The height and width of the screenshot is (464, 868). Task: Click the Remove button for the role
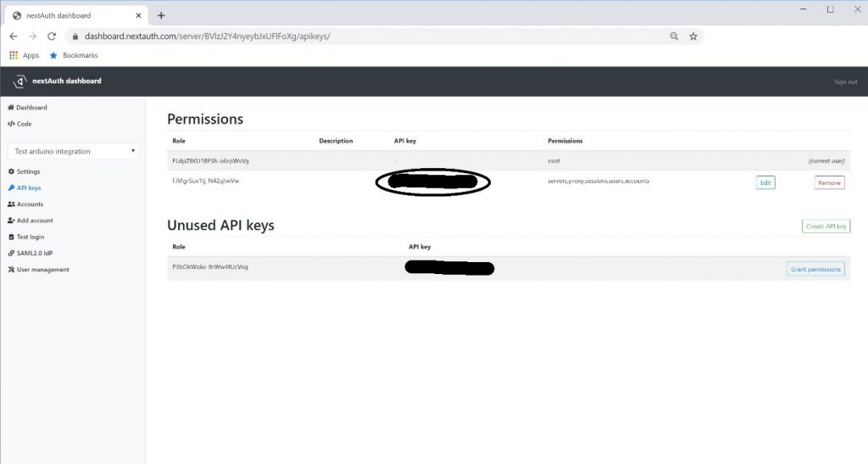pos(829,182)
